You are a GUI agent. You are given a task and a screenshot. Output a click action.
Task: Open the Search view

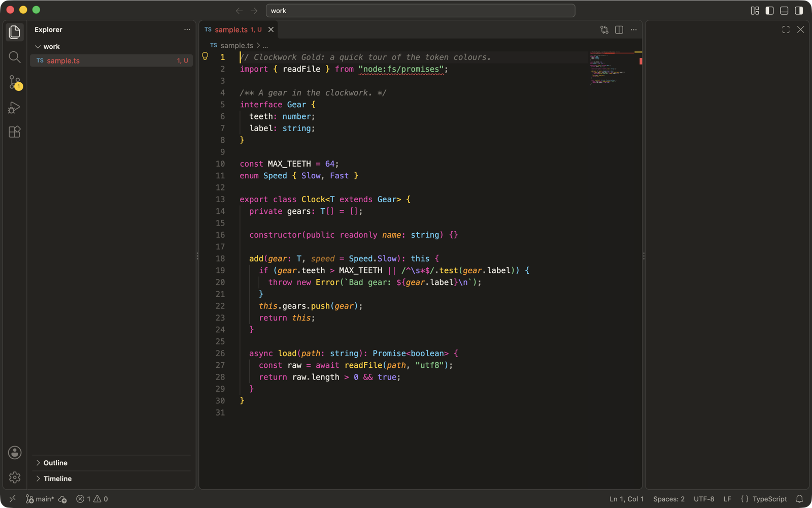(x=15, y=57)
